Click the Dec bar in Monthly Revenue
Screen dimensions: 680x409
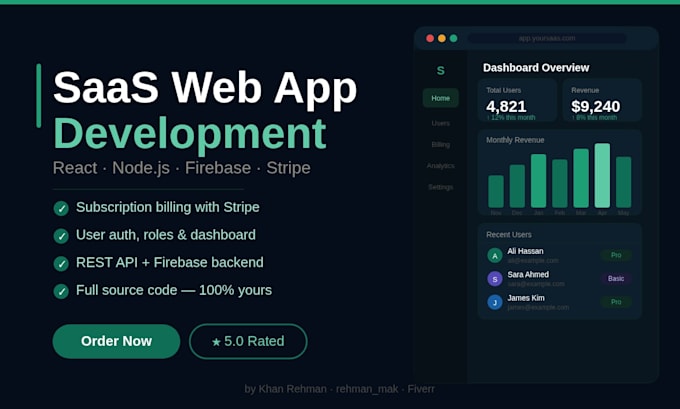pyautogui.click(x=517, y=186)
